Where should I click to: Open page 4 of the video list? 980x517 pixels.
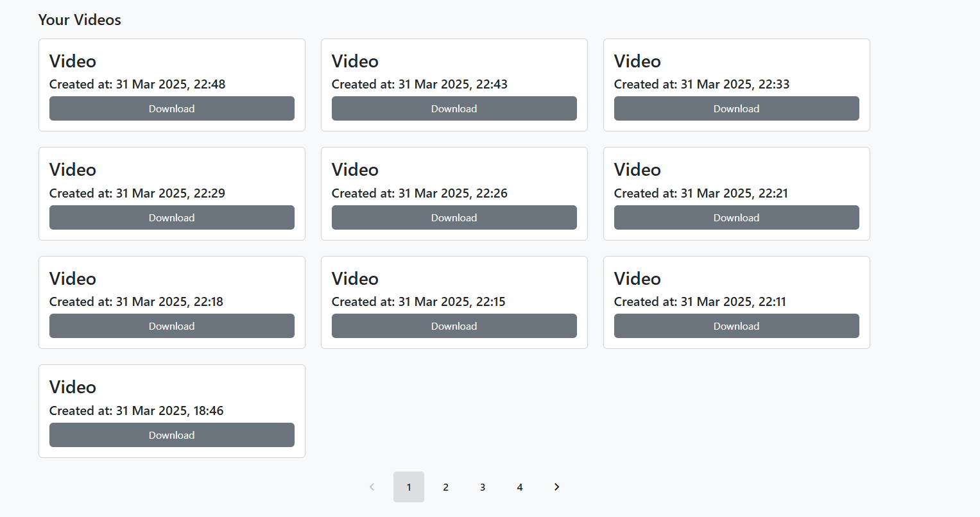tap(520, 487)
